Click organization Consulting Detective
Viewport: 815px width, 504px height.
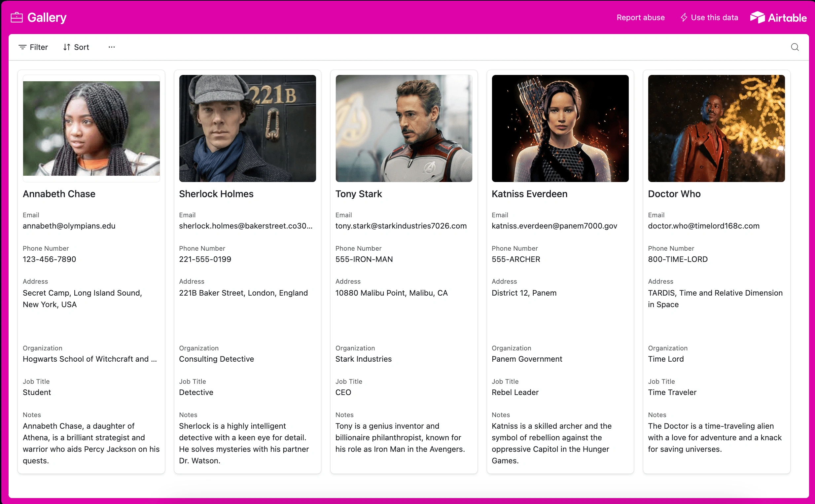pyautogui.click(x=216, y=359)
